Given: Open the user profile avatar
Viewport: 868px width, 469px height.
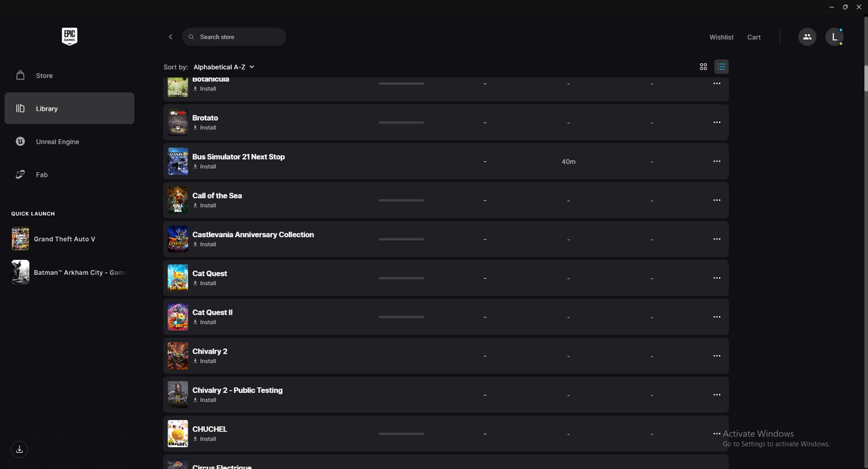Looking at the screenshot, I should tap(835, 37).
